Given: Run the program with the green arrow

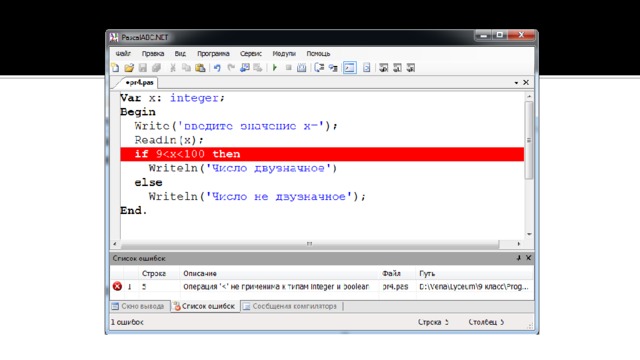Looking at the screenshot, I should coord(275,68).
